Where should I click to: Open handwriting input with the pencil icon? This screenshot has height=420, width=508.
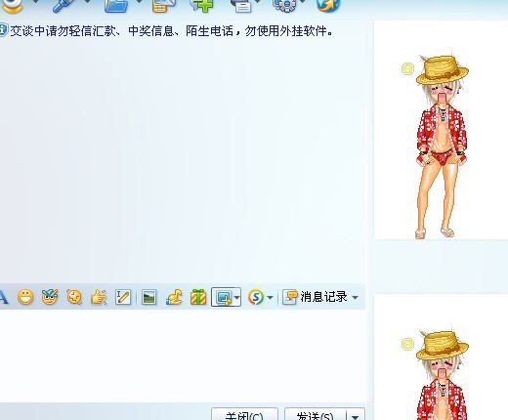pos(123,297)
